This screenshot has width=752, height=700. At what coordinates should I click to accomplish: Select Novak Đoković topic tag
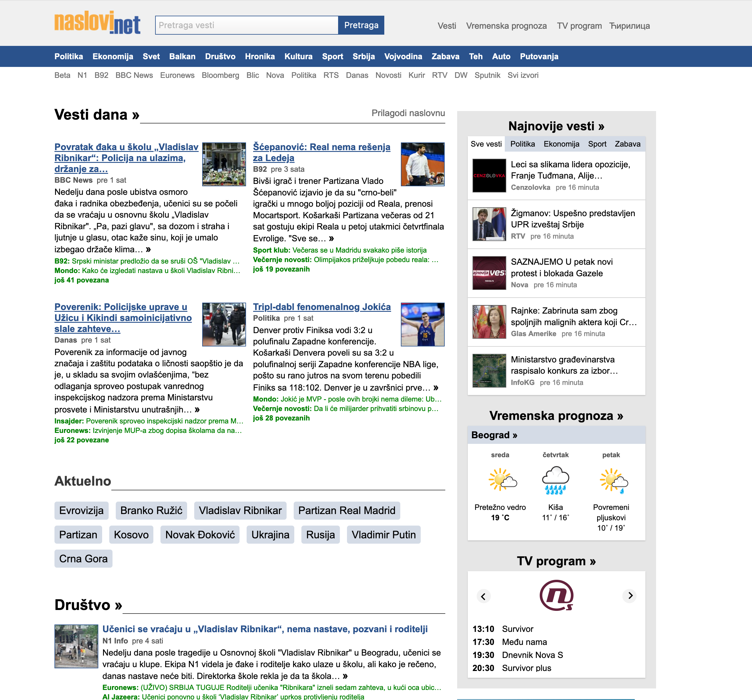(200, 535)
